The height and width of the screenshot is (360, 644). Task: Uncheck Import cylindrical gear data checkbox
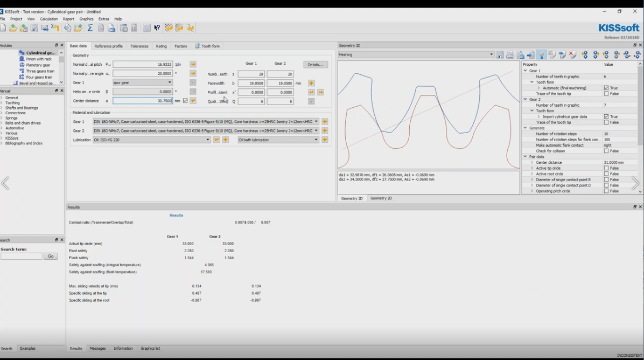click(606, 117)
